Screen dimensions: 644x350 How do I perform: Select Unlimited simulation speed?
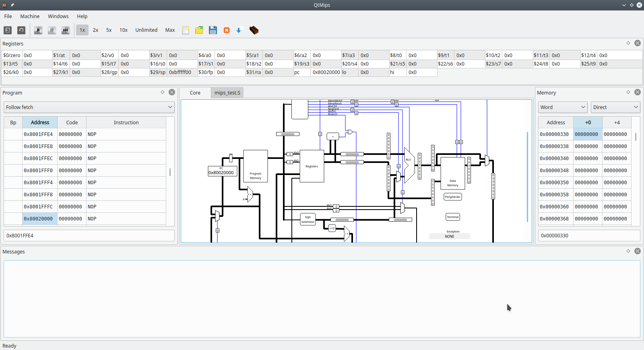(146, 30)
